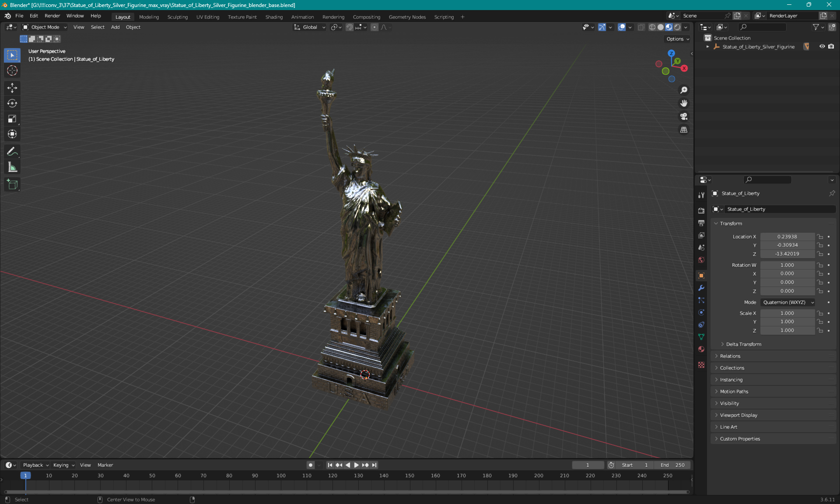Activate the Rotate tool
The width and height of the screenshot is (840, 504).
(12, 103)
